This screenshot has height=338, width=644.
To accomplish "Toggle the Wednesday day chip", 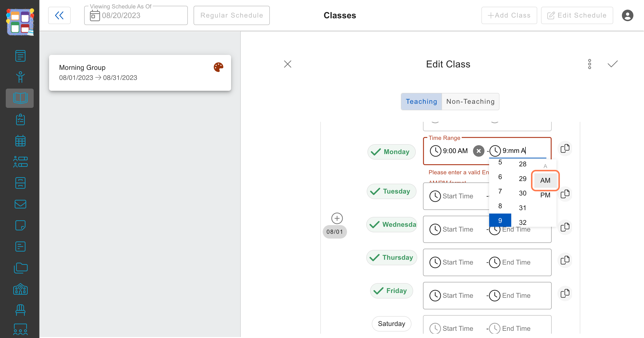I will tap(391, 225).
